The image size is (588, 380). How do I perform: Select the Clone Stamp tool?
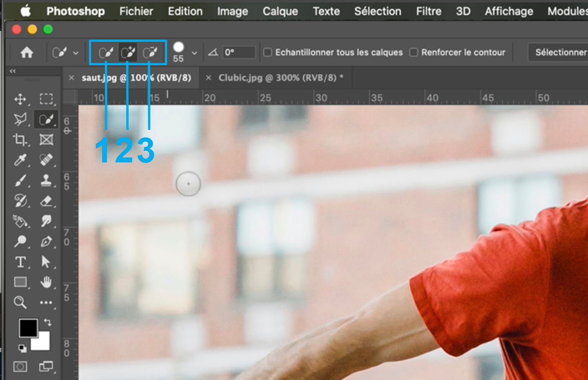point(46,180)
